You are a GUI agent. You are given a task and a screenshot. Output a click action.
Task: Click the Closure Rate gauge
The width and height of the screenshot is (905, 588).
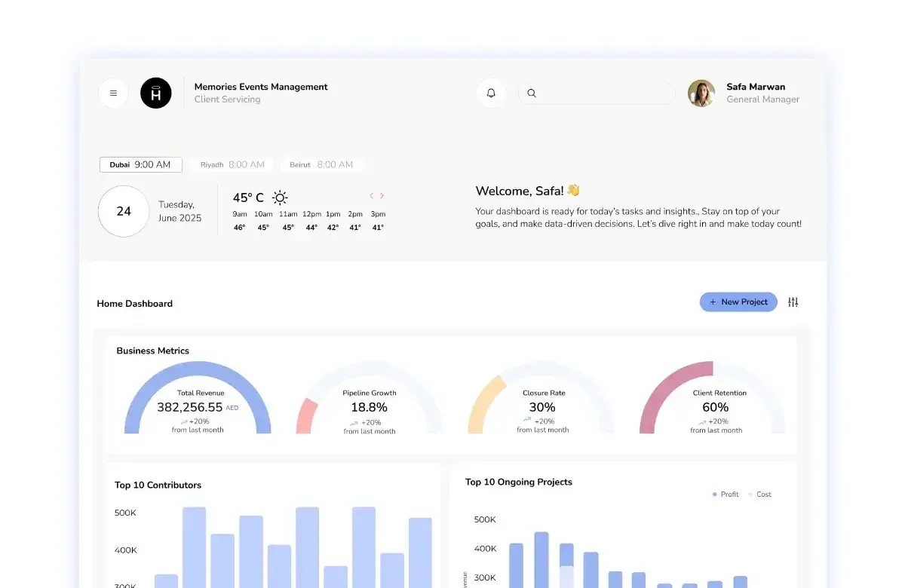pos(542,397)
